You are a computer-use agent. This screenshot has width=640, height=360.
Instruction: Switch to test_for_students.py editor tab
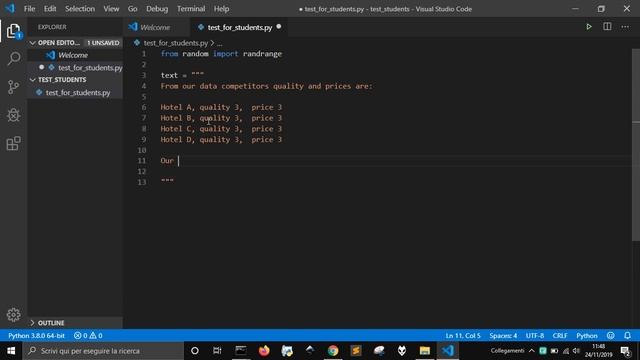(239, 27)
